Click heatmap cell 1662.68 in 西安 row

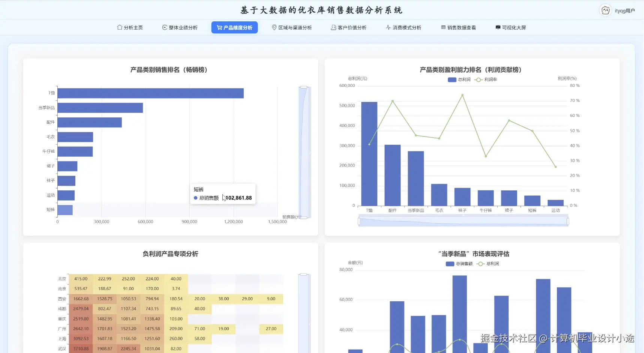[x=81, y=299]
